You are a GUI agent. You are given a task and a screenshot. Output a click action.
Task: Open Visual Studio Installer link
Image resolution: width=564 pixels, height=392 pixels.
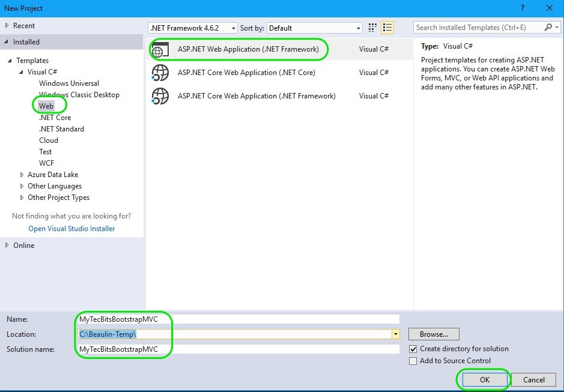click(x=71, y=229)
